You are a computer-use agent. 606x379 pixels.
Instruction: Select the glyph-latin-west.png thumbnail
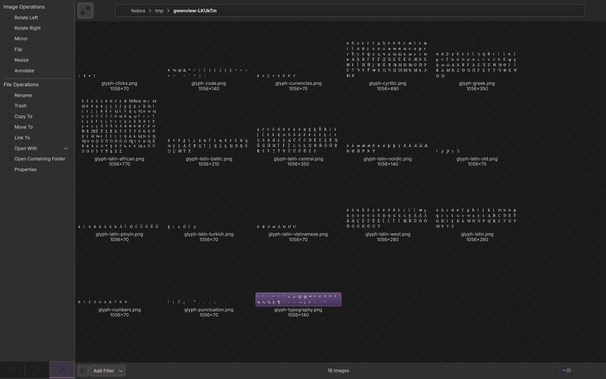[387, 218]
